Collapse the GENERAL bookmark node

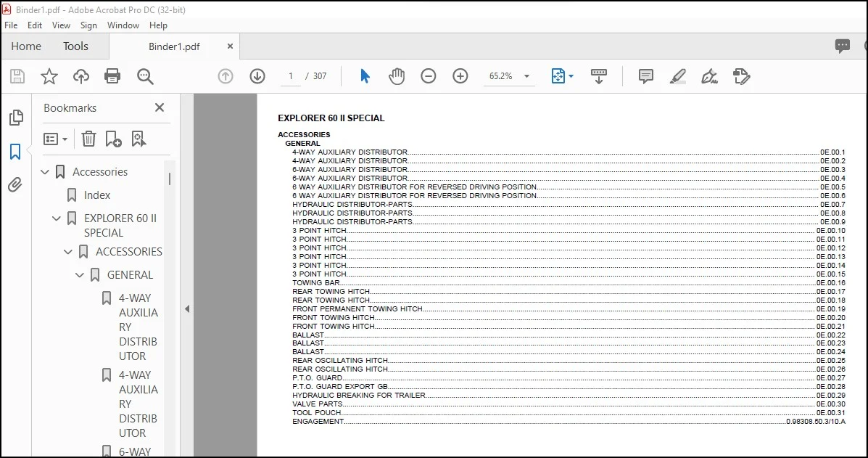pos(80,274)
